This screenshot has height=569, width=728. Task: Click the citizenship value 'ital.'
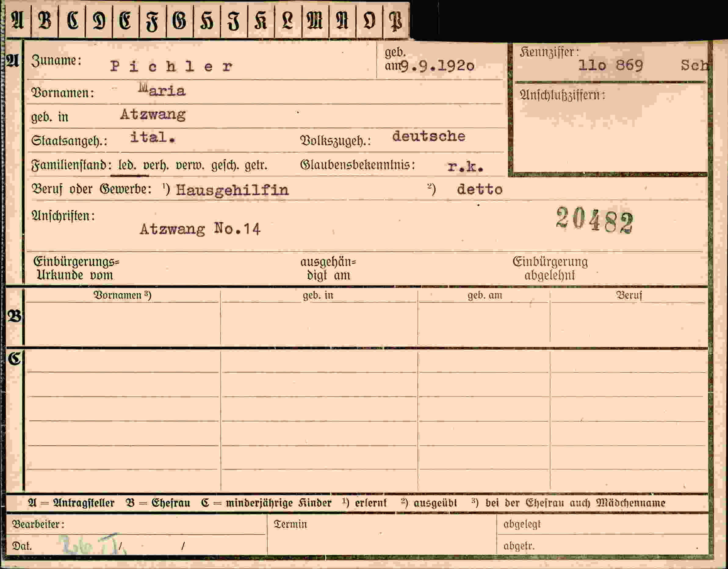152,137
